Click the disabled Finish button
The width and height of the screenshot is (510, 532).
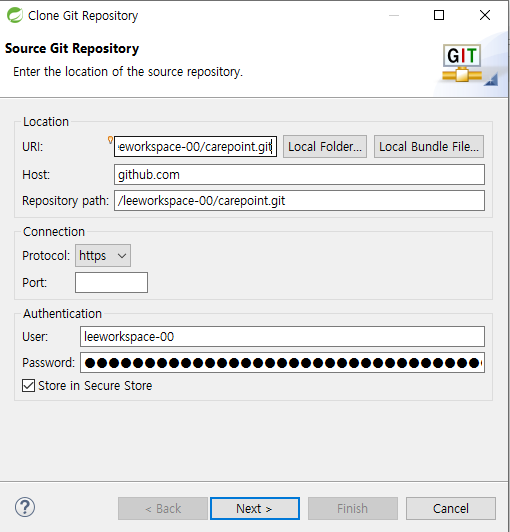(353, 509)
